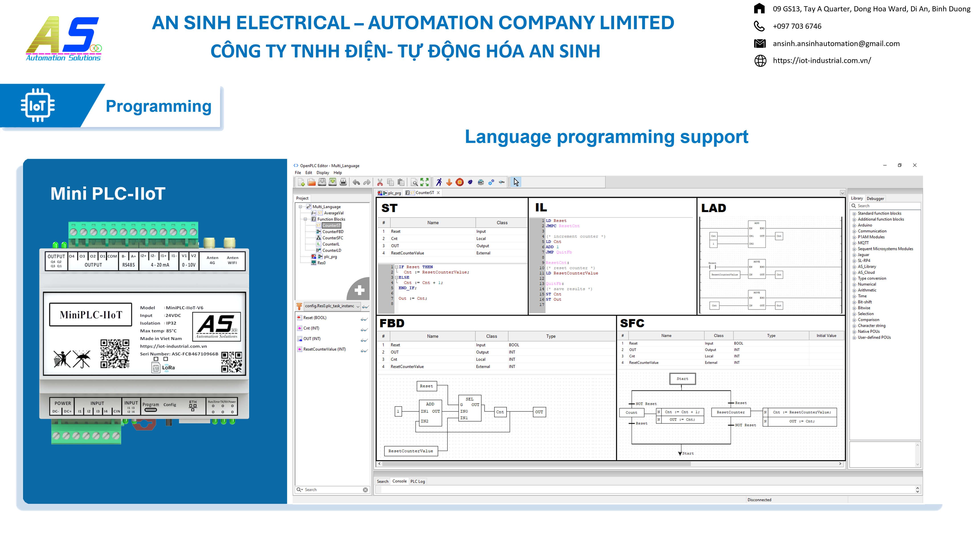Click the LoRa toolbar icon
This screenshot has width=980, height=551.
tap(502, 182)
